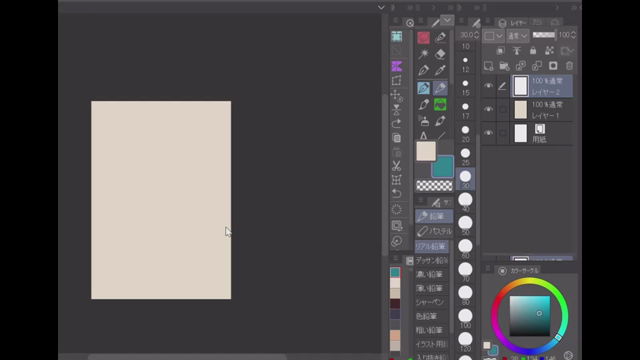Screen dimensions: 640x360
Task: Click the redo arrow icon
Action: pos(396,123)
